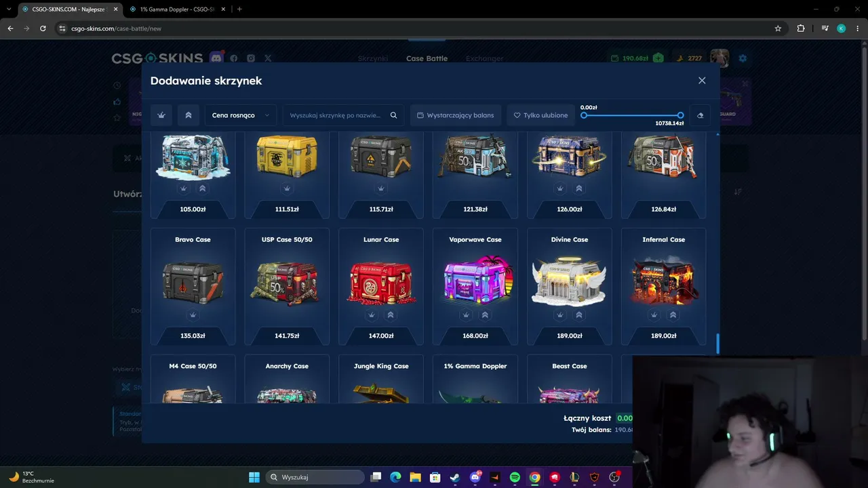Select the Divine Case thumbnail

coord(570,281)
